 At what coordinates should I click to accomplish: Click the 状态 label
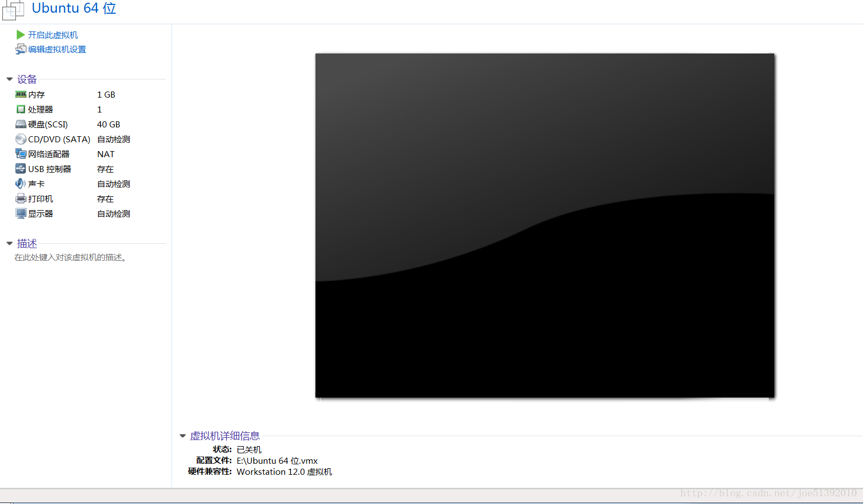tap(222, 450)
